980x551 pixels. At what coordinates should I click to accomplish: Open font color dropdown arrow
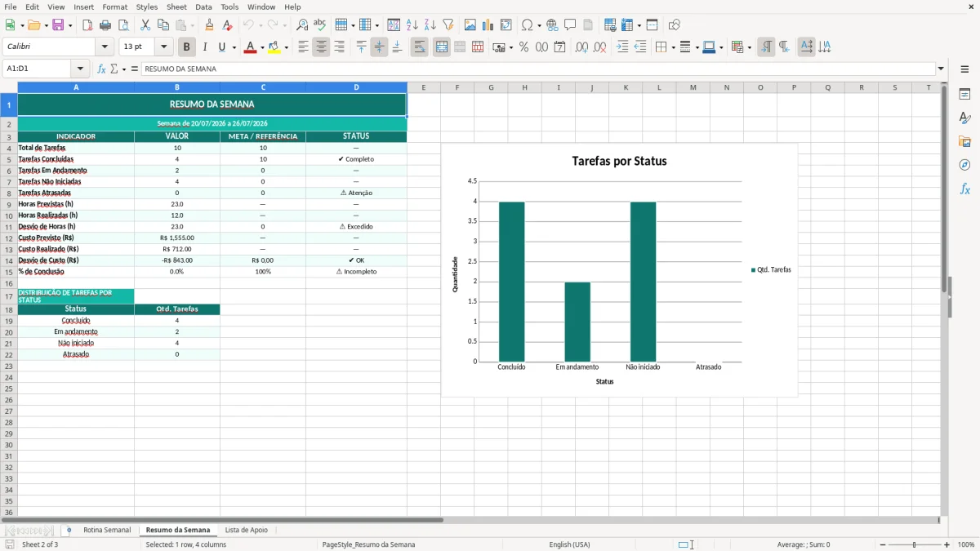click(261, 47)
